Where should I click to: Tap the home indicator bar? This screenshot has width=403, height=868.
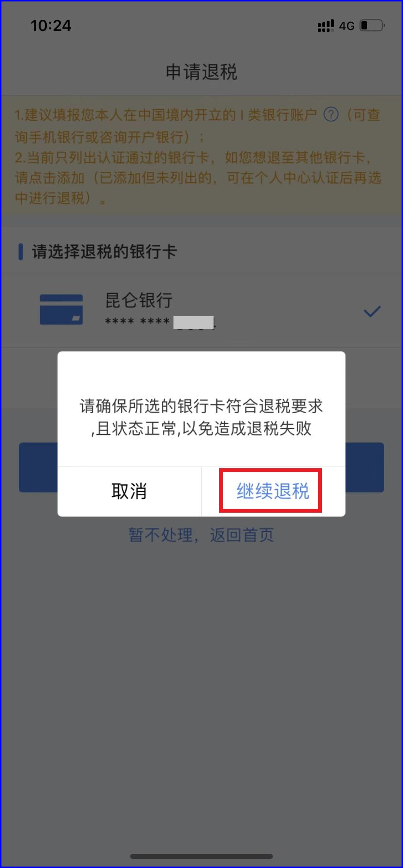(x=201, y=856)
